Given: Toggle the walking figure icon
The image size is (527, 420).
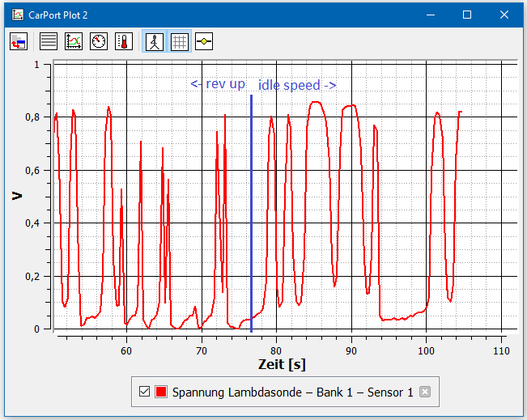Looking at the screenshot, I should pos(154,41).
